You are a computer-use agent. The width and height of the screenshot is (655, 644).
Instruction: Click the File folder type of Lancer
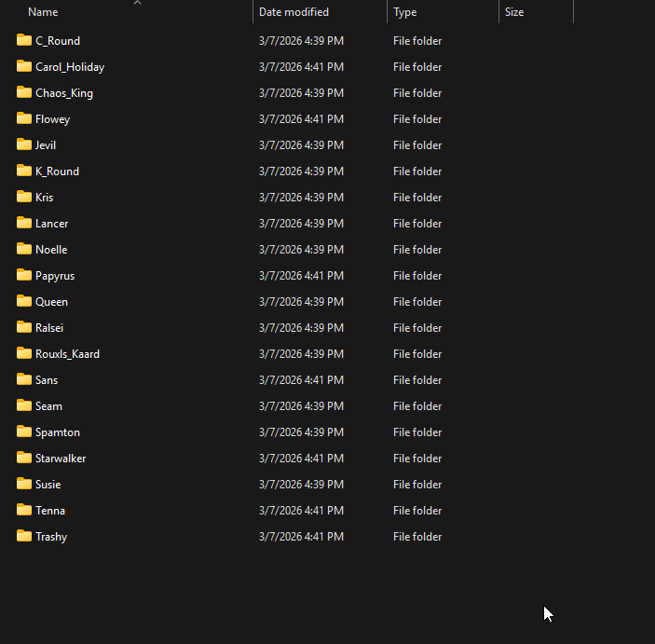417,224
